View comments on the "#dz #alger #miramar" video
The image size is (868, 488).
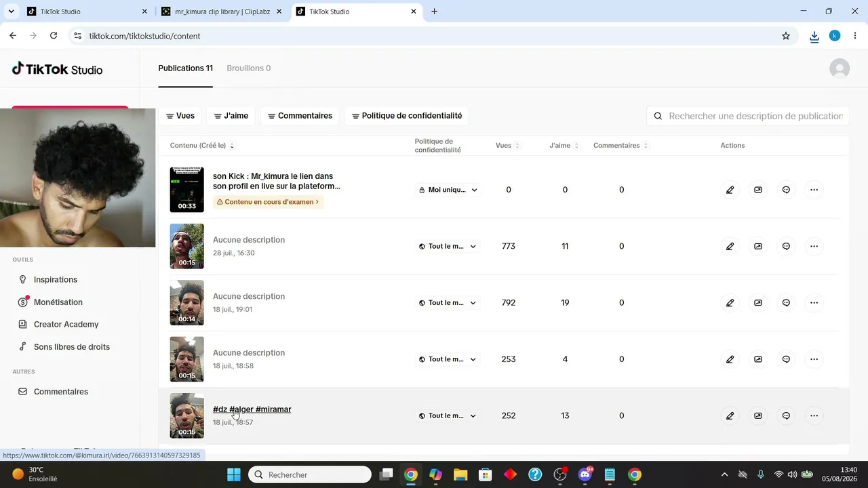786,415
